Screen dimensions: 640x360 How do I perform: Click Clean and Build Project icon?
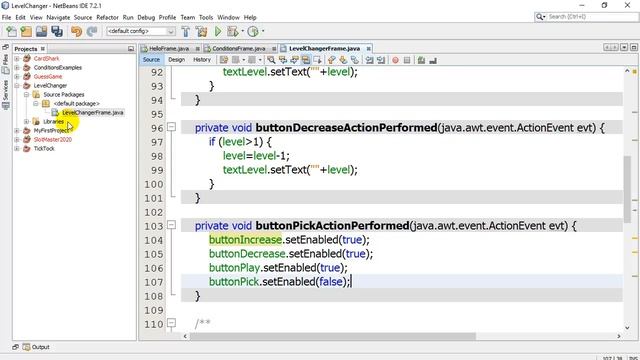click(x=201, y=31)
